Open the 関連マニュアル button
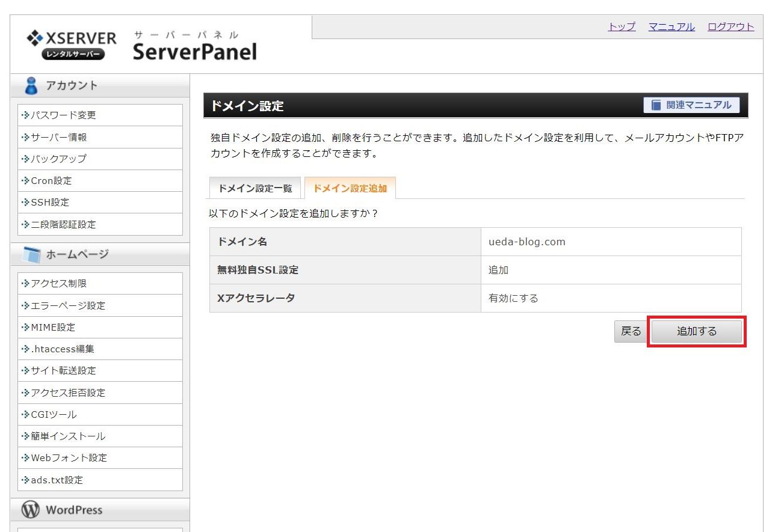 click(691, 105)
